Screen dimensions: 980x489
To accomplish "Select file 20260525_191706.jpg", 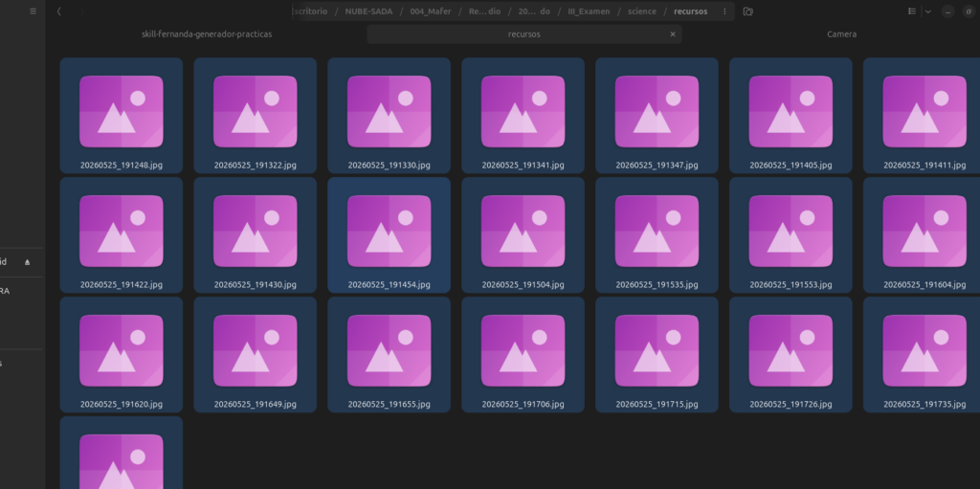I will 523,355.
